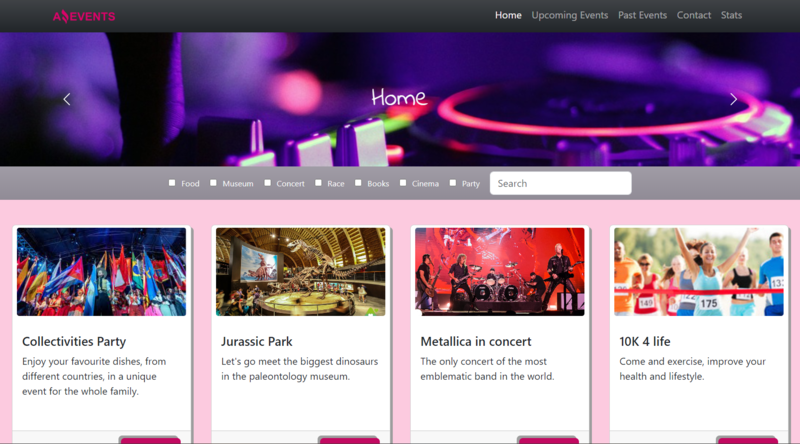This screenshot has height=444, width=800.
Task: Check the Concert category filter
Action: coord(268,183)
